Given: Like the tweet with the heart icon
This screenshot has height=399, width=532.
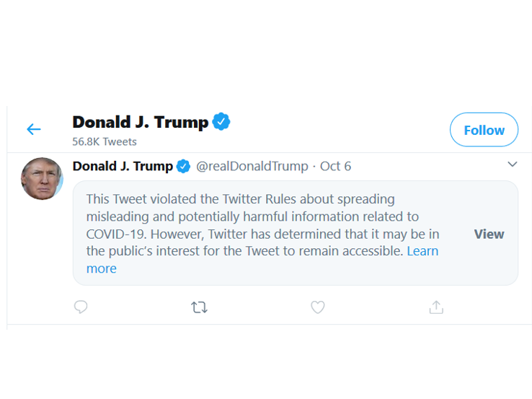Looking at the screenshot, I should click(317, 307).
